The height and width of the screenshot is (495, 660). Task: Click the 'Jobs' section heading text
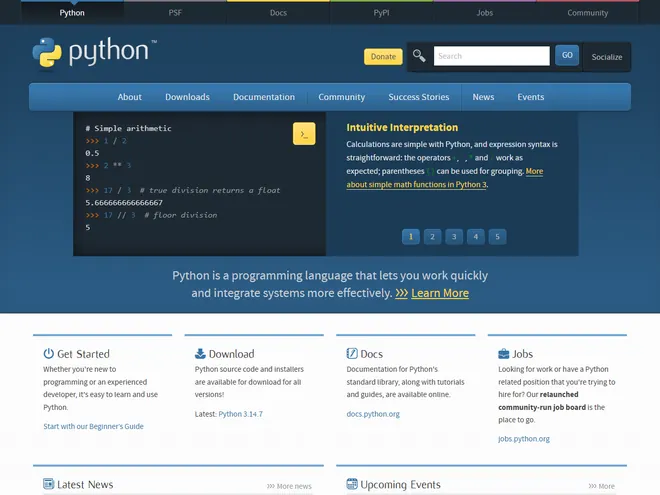pos(522,354)
